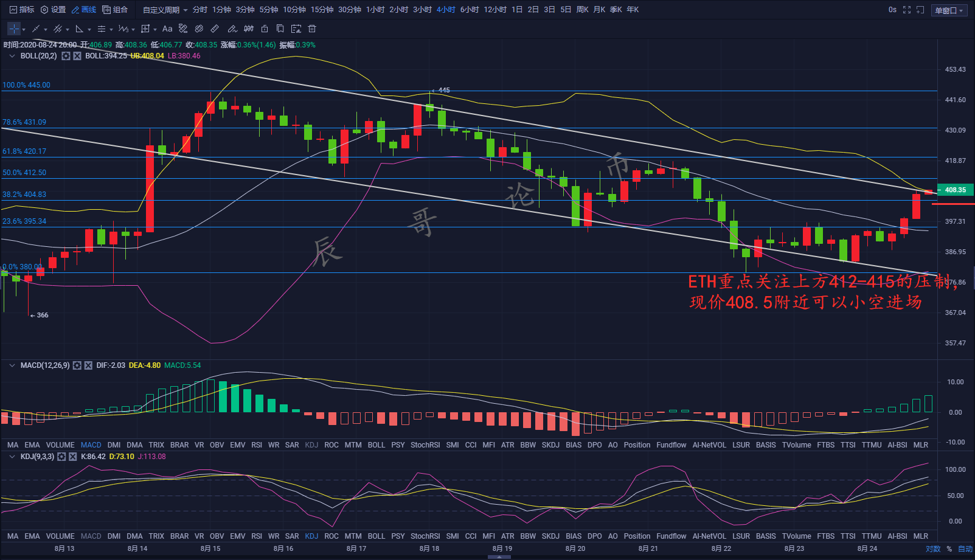Remove the MACD indicator with X
Screen dimensions: 975x560
(88, 365)
